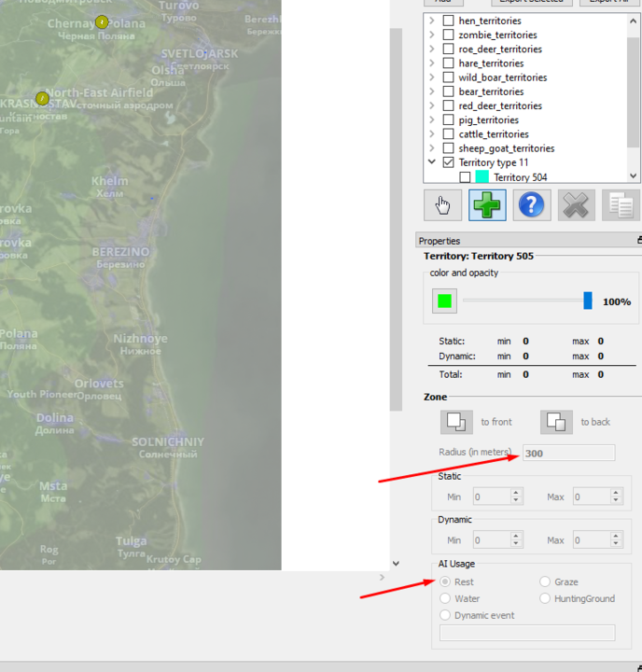
Task: Click yellow marker at North-East Airfield
Action: (x=42, y=99)
